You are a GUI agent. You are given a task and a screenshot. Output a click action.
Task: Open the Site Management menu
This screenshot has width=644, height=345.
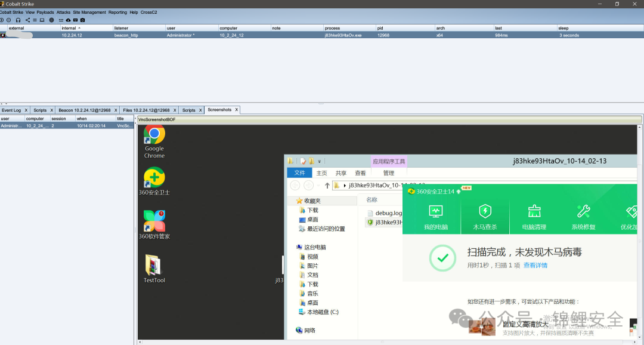tap(89, 13)
